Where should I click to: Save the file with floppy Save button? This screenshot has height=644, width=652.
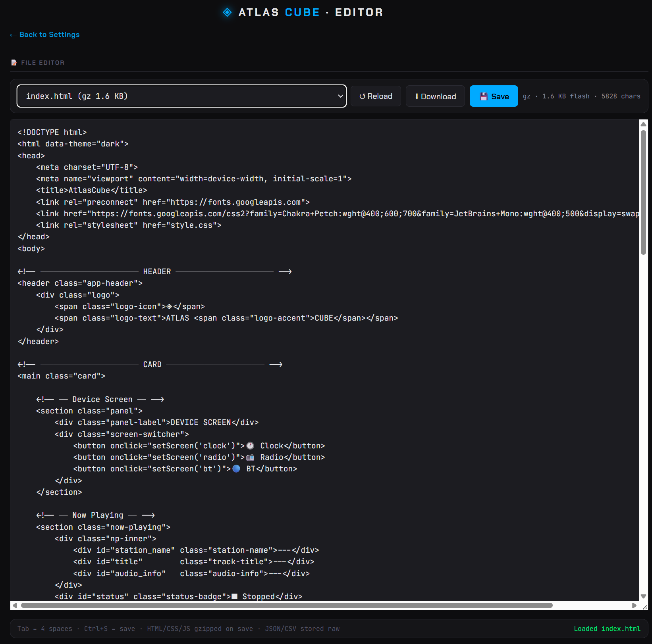tap(494, 96)
